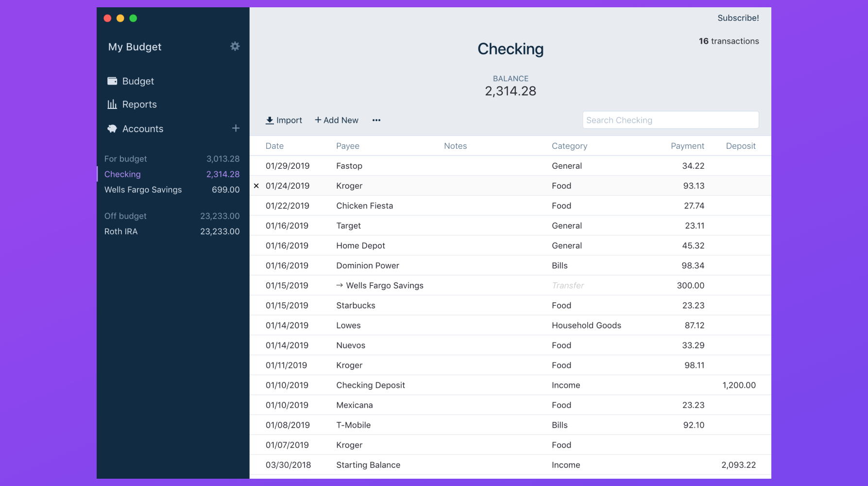The height and width of the screenshot is (486, 868).
Task: Click the wallet icon beside Budget
Action: pyautogui.click(x=112, y=81)
